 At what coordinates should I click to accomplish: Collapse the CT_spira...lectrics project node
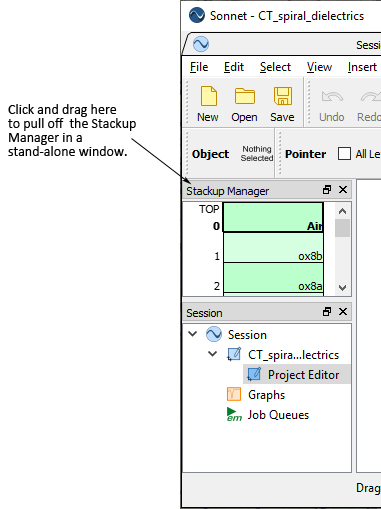pyautogui.click(x=212, y=354)
